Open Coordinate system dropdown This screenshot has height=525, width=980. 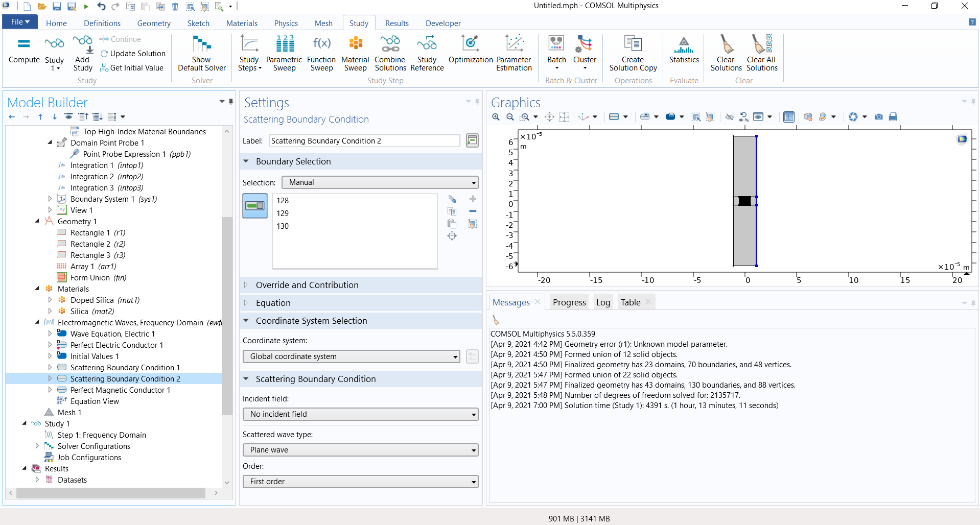[352, 356]
